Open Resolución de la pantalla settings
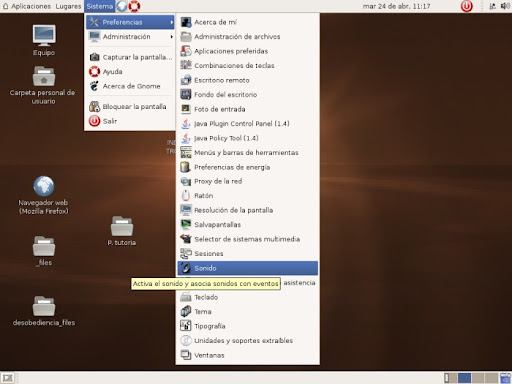Viewport: 512px width, 384px height. pos(248,210)
